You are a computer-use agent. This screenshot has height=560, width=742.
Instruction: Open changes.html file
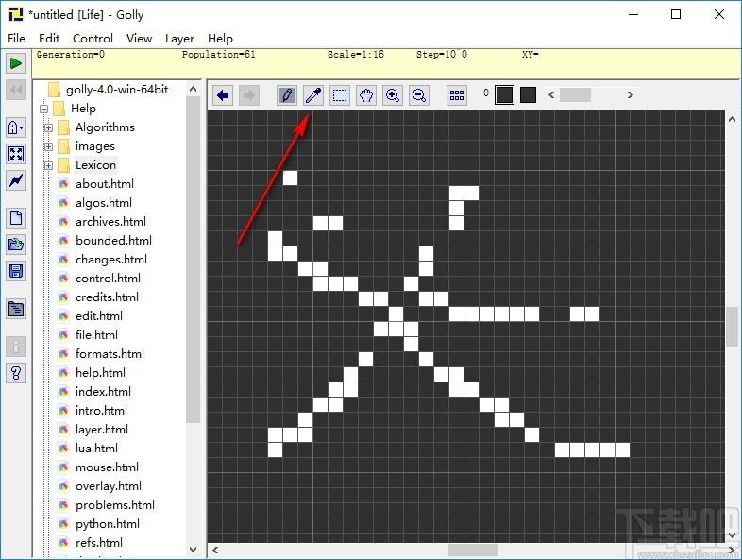tap(111, 260)
